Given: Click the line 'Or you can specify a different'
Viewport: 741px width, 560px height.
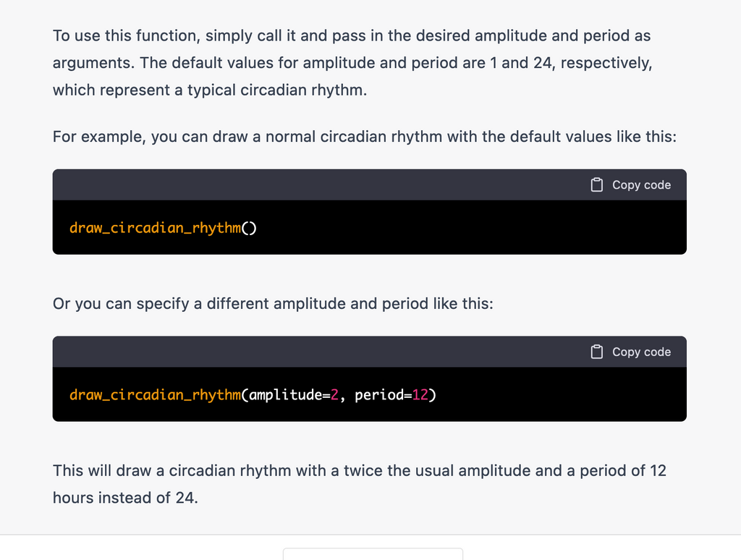Looking at the screenshot, I should 273,304.
